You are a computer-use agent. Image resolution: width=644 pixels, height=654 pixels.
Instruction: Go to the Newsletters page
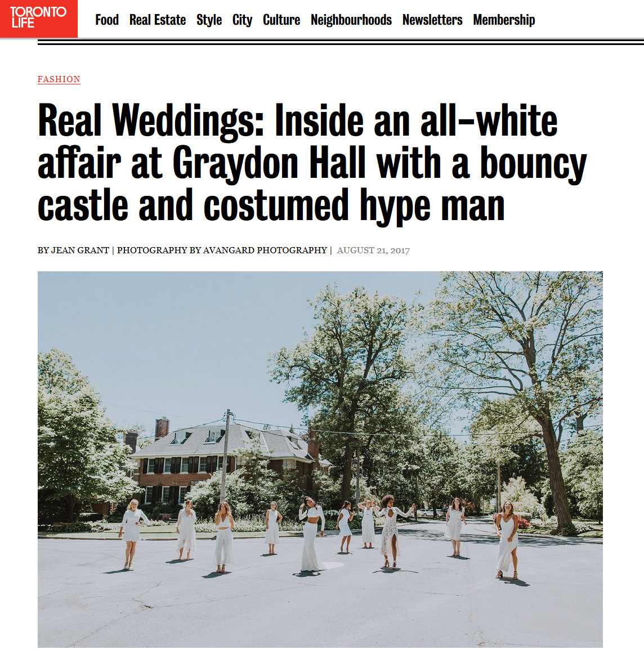[x=432, y=20]
